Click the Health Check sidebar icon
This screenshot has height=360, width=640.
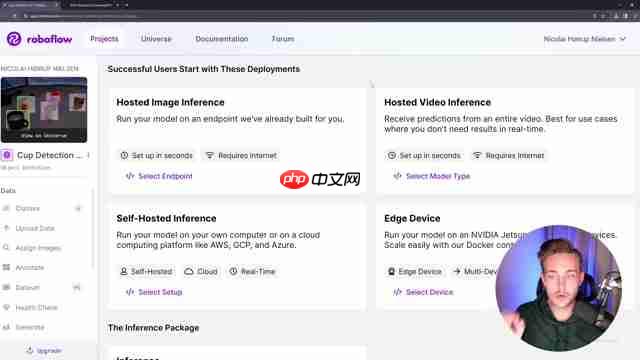point(7,307)
